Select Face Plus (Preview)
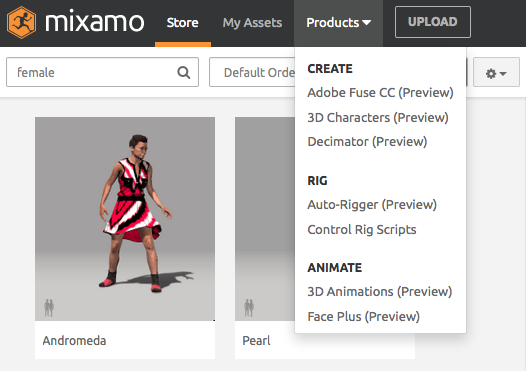This screenshot has width=526, height=371. [x=364, y=316]
